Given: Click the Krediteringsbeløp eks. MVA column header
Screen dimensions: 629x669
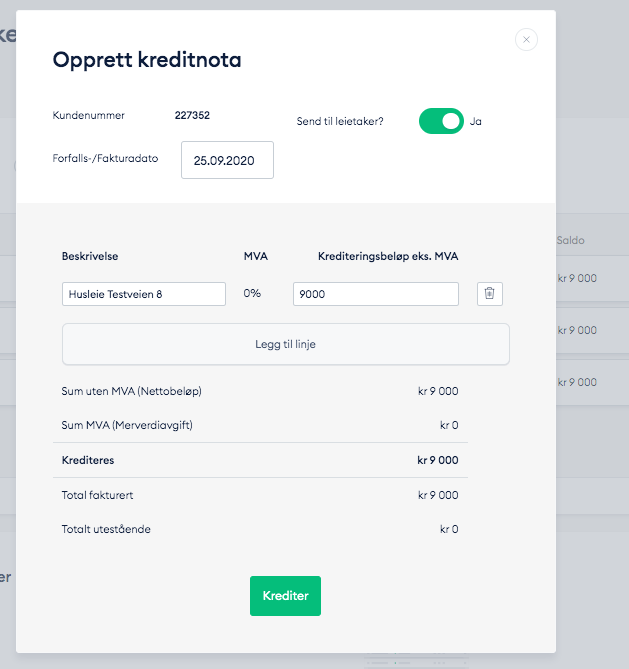Looking at the screenshot, I should [388, 257].
